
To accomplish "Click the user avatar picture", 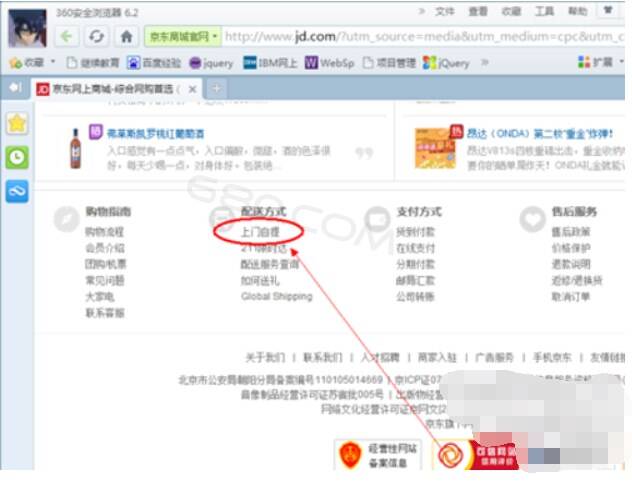I will coord(27,28).
